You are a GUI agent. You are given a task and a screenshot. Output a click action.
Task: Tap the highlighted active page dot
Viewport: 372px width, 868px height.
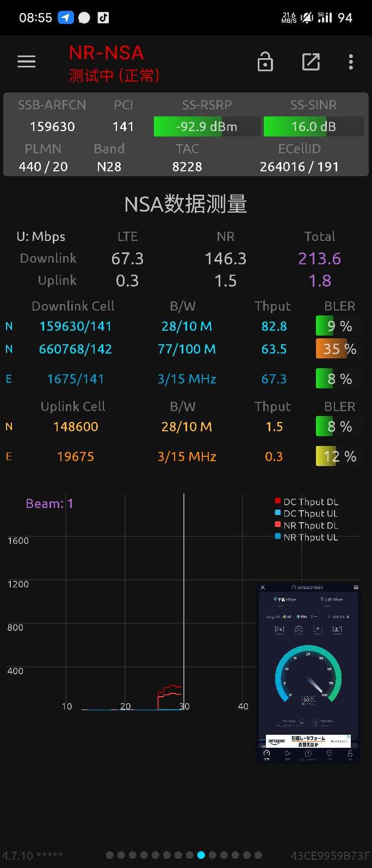201,855
